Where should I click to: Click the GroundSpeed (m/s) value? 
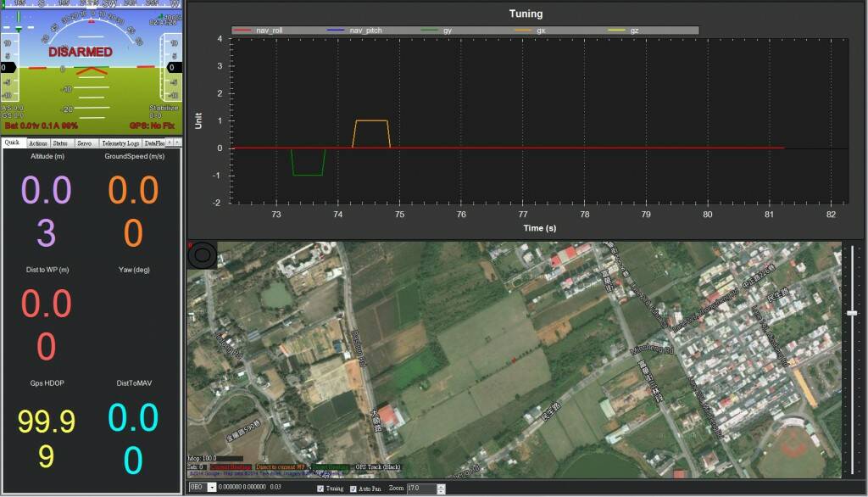pyautogui.click(x=133, y=191)
